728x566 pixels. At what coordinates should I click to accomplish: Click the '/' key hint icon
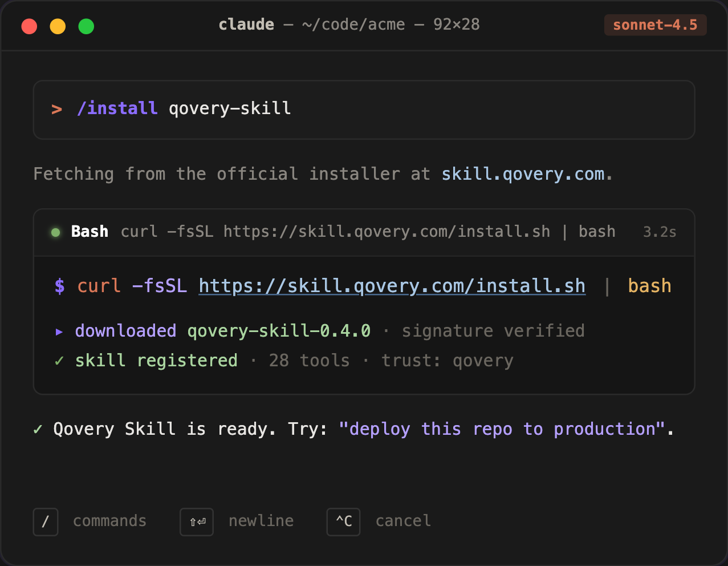[46, 521]
